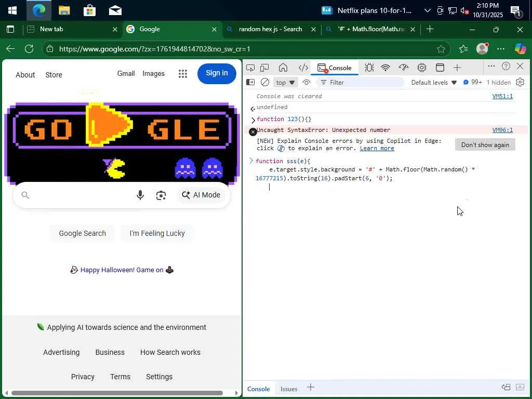
Task: Switch to the Console tab in DevTools
Action: tap(335, 68)
